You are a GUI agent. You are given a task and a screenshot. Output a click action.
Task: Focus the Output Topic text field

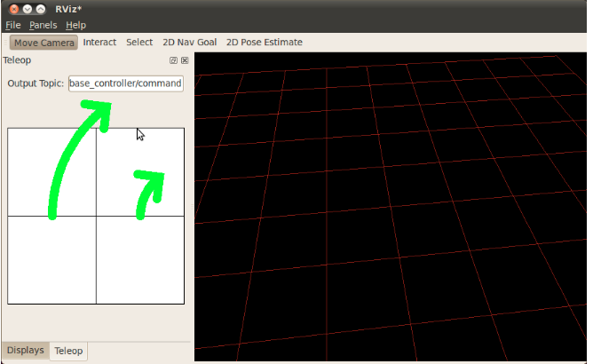[x=125, y=83]
